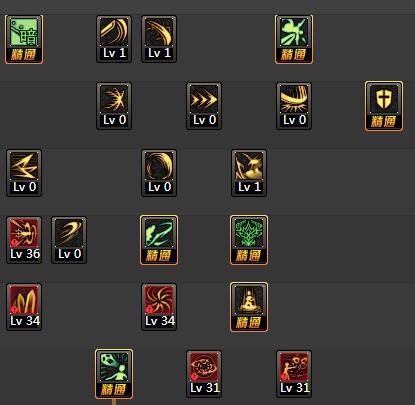Viewport: 415px width, 405px height.
Task: Select the meditating figure mastered skill
Action: point(249,307)
